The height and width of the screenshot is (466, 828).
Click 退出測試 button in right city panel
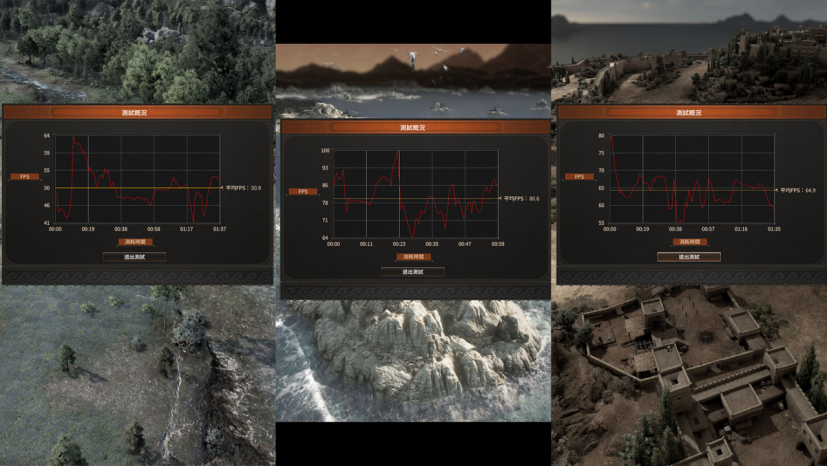tap(689, 257)
